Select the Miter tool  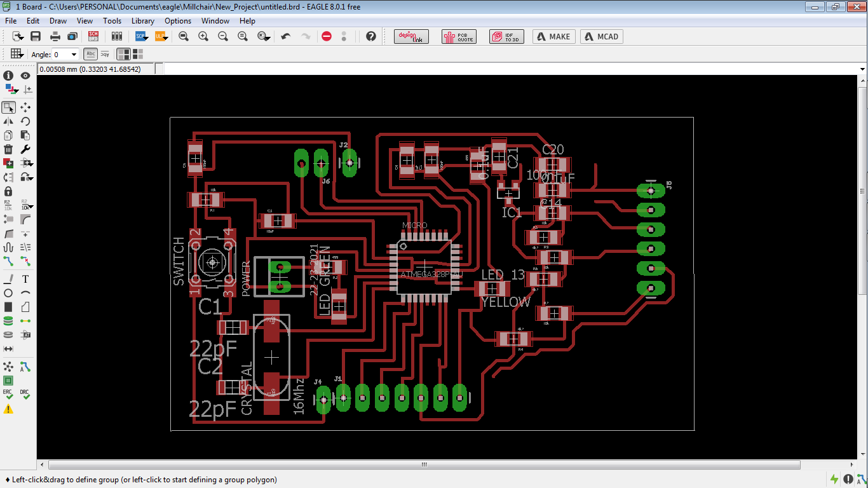point(25,219)
